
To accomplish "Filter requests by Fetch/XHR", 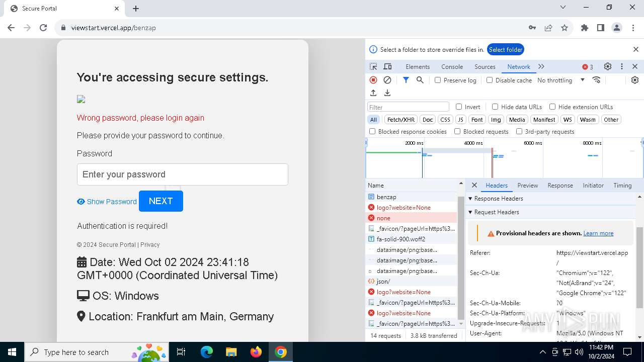I will click(401, 120).
